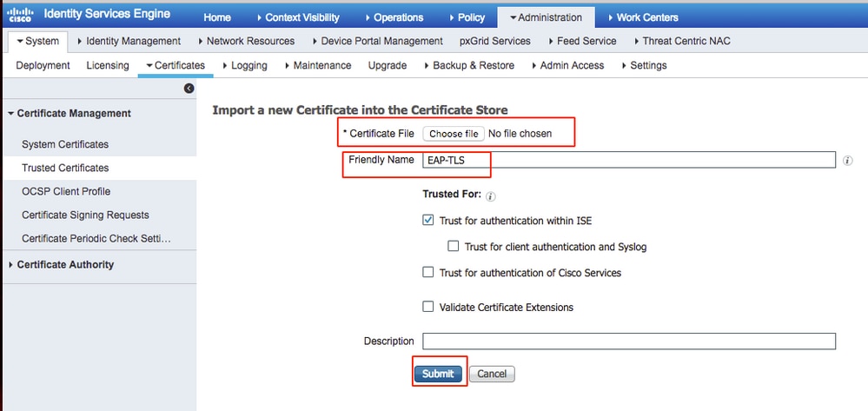The width and height of the screenshot is (868, 411).
Task: Open the Admin Access submenu
Action: coord(567,65)
